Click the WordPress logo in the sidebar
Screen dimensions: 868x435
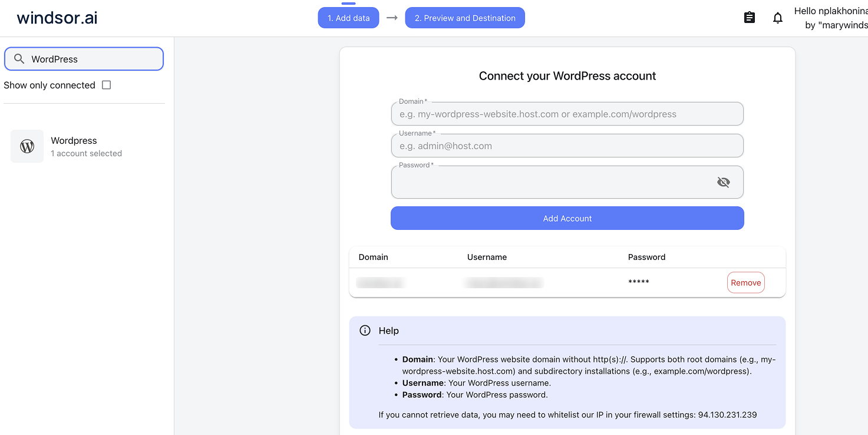click(27, 146)
